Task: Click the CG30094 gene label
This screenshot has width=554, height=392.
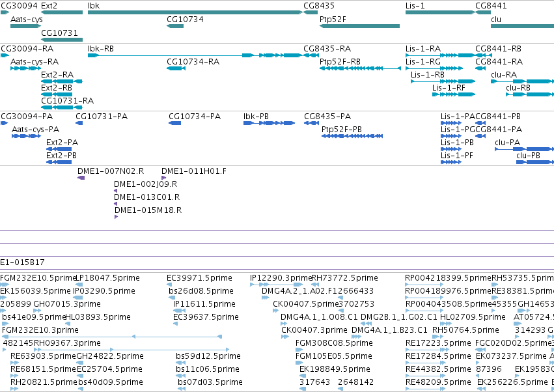Action: point(19,6)
